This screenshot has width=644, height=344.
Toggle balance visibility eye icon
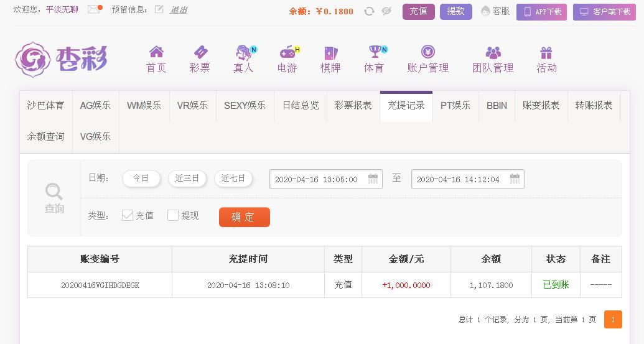[x=386, y=11]
